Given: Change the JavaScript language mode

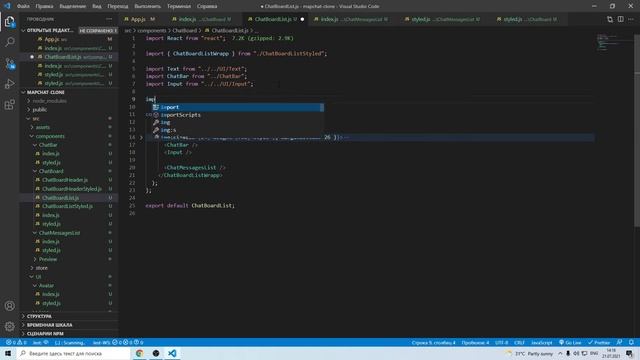Looking at the screenshot, I should (542, 342).
